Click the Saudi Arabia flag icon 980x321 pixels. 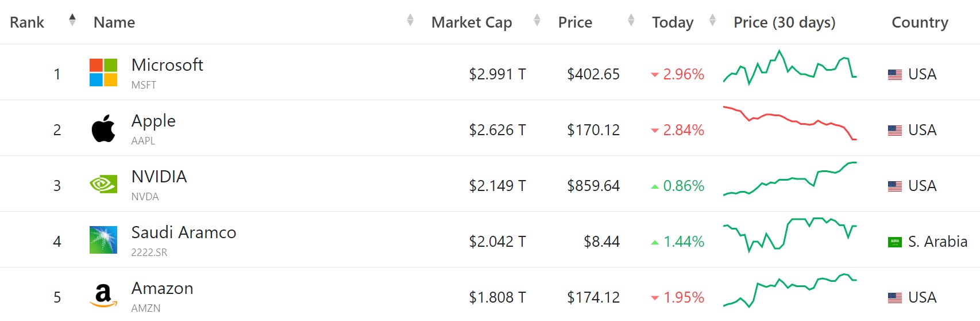pyautogui.click(x=894, y=242)
